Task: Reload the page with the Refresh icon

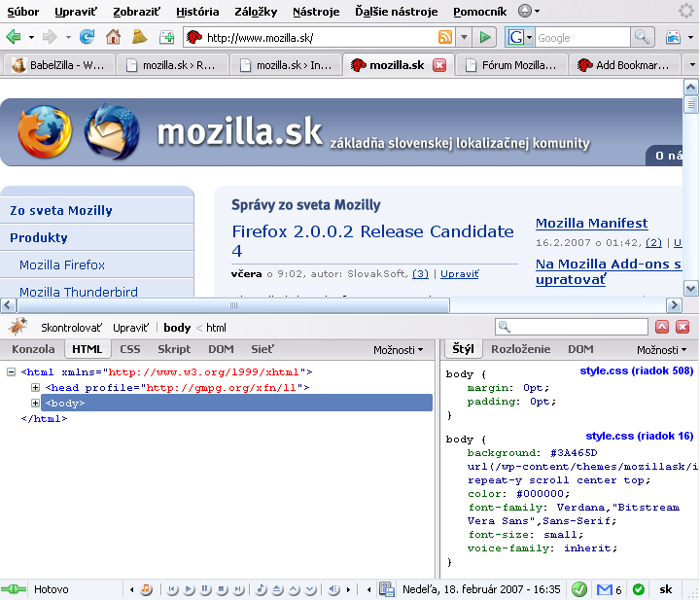Action: coord(87,37)
